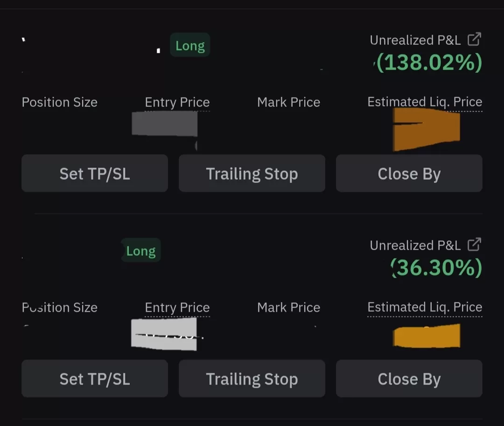
Task: Open share icon beside 36.30% Unrealized P&L
Action: (474, 244)
